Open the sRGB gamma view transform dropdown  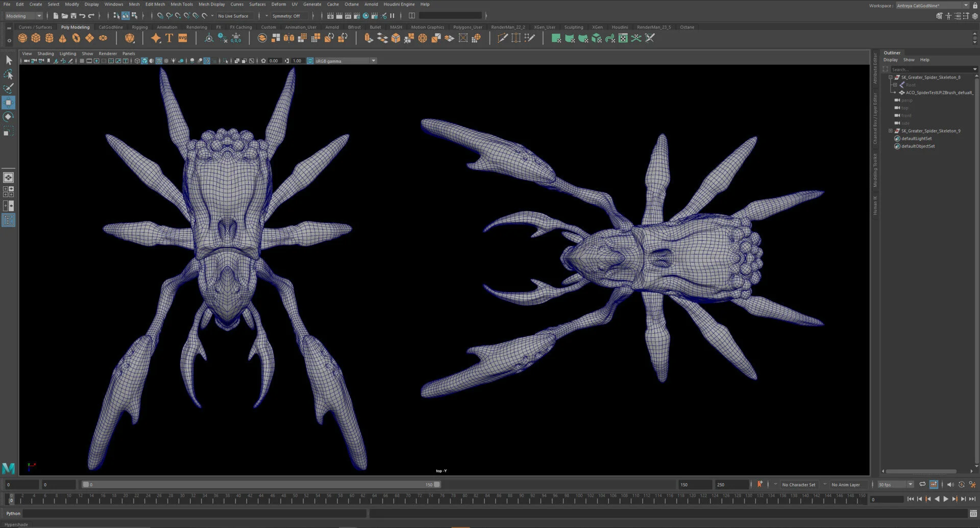(x=346, y=61)
